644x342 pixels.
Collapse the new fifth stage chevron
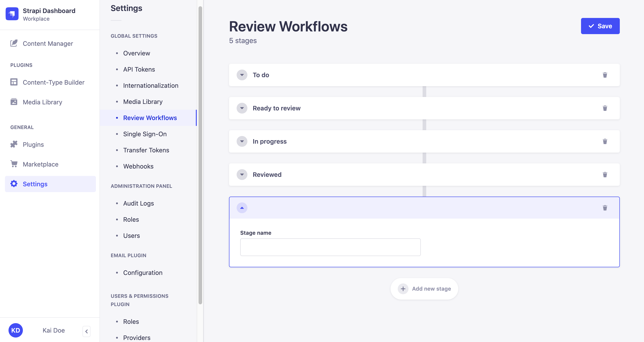pos(242,208)
